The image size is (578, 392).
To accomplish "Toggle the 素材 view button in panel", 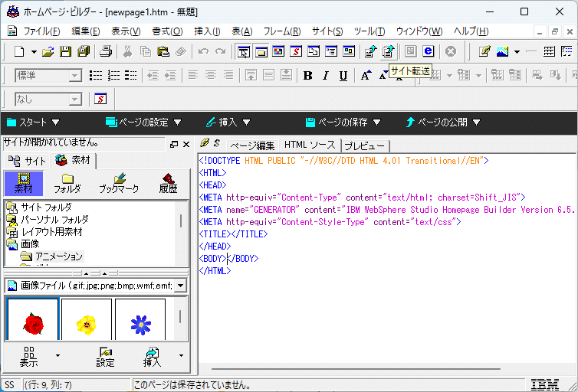I will click(x=23, y=183).
